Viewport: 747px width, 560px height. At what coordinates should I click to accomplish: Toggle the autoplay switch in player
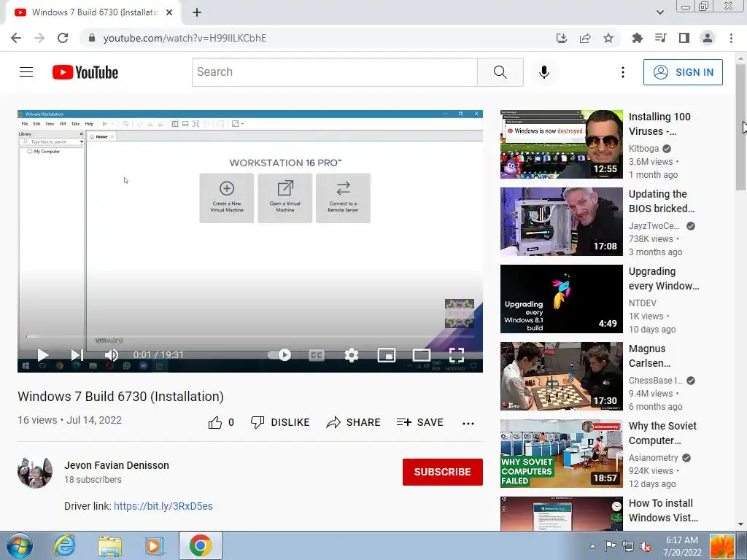click(x=279, y=355)
